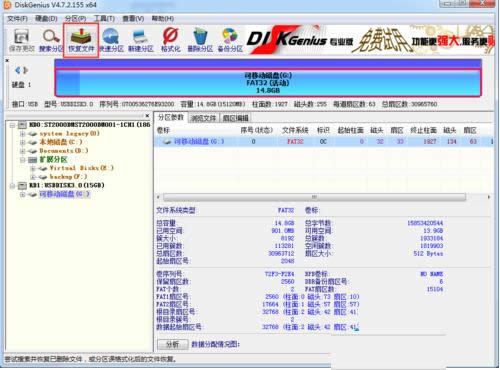This screenshot has height=370, width=500.
Task: Open the 查看(V) menu
Action: pos(133,19)
